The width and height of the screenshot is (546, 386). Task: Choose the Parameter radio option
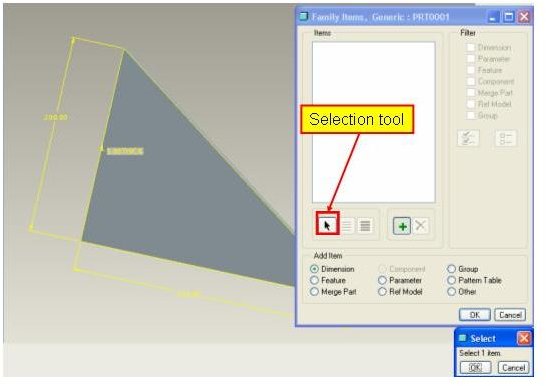(x=382, y=280)
